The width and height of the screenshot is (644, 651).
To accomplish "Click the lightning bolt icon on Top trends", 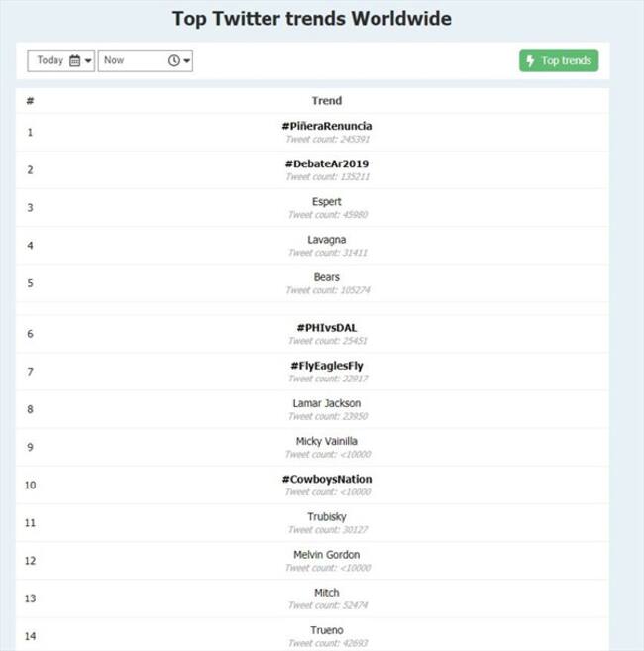I will 531,61.
